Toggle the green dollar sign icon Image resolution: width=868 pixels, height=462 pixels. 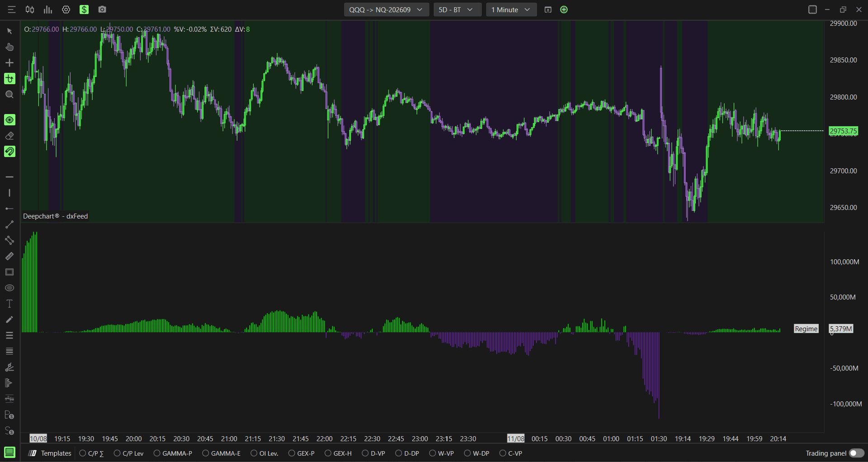point(84,10)
